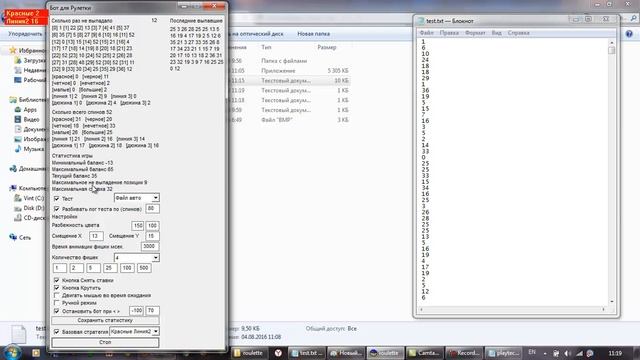The image size is (640, 360).
Task: Open the Файл авто dropdown
Action: coord(136,198)
